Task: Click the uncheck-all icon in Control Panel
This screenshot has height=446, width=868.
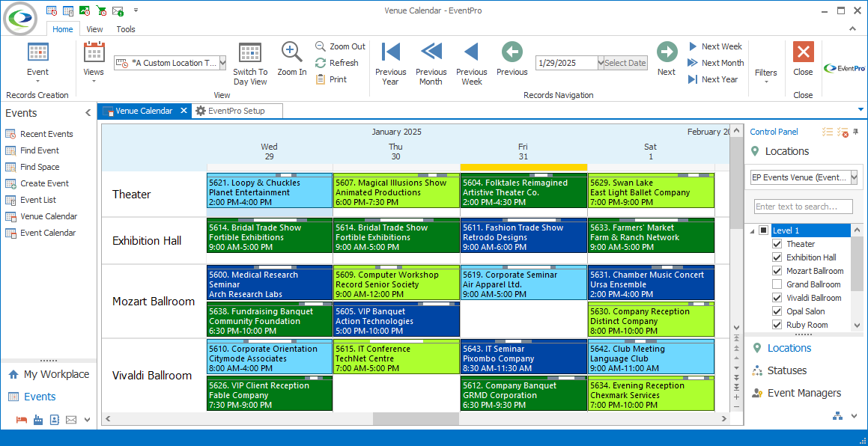Action: (843, 132)
